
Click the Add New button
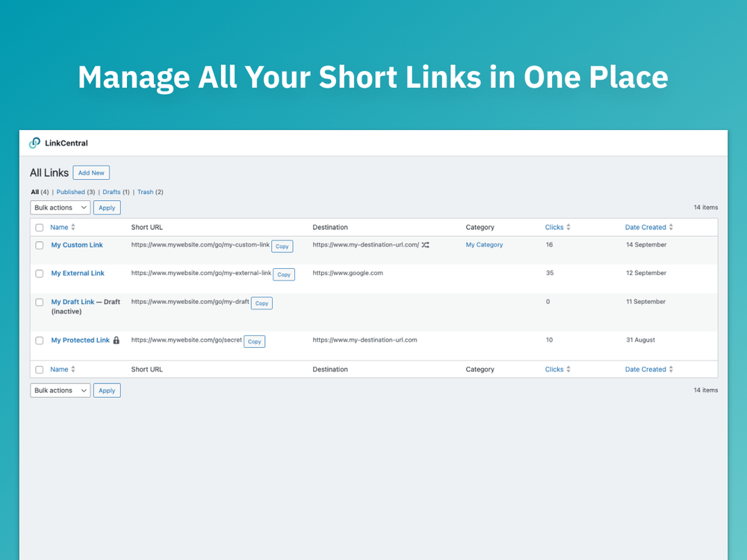click(90, 172)
